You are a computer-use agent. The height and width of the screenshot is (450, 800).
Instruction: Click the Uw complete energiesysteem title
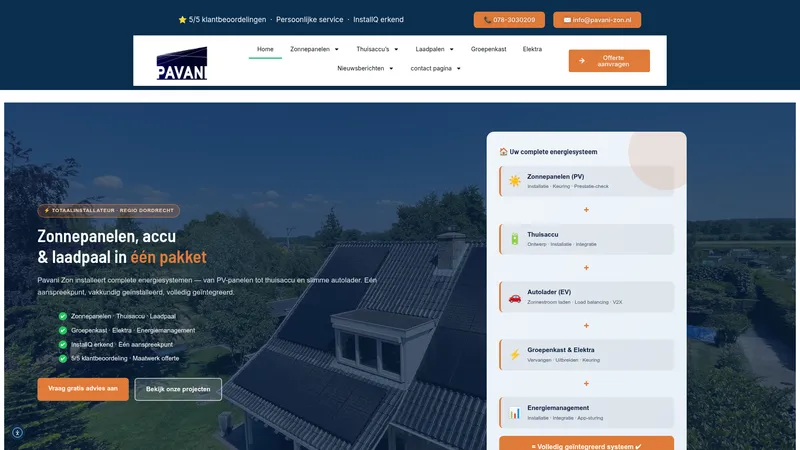pos(553,152)
